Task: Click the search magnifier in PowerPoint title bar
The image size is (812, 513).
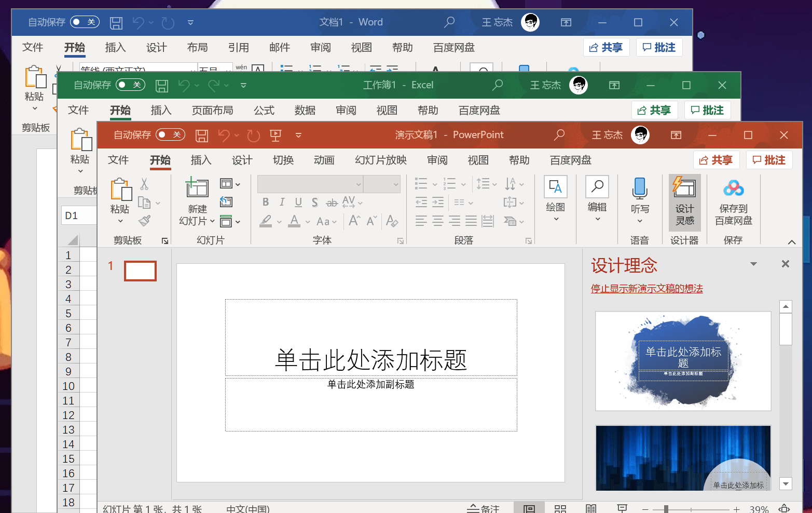Action: [x=559, y=135]
